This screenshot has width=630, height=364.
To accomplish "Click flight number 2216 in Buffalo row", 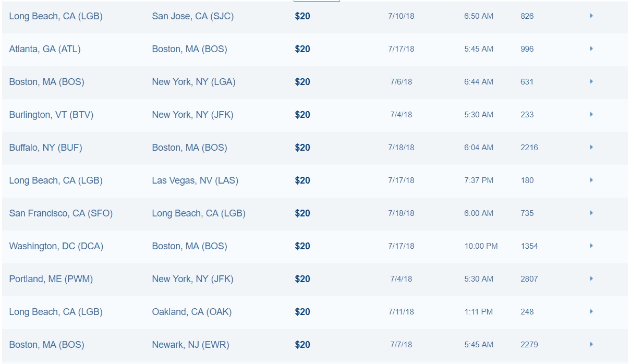I will 529,148.
